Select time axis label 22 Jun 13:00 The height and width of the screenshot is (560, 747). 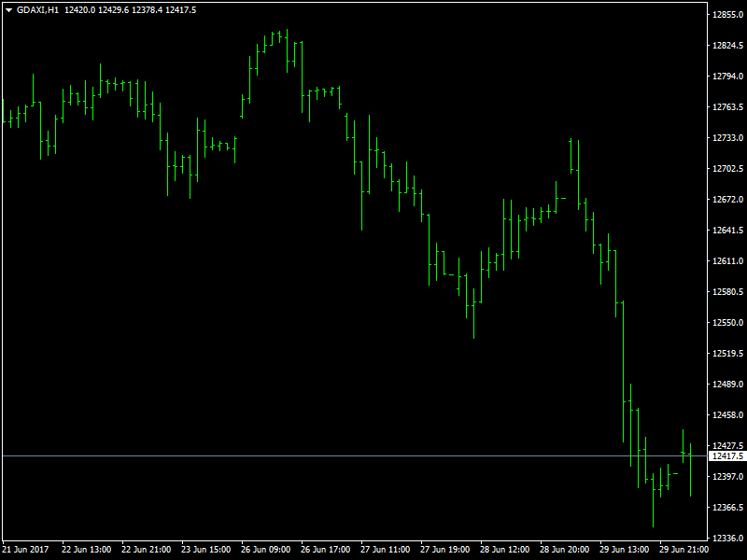[87, 550]
